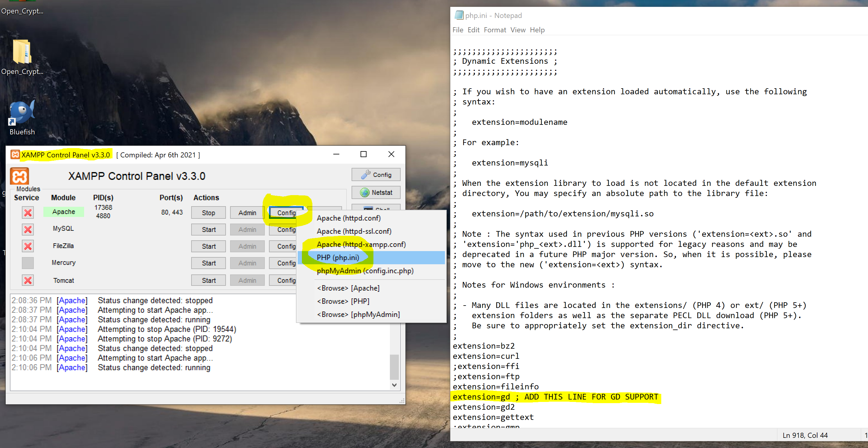The image size is (868, 448).
Task: Open the main Config wrench button
Action: [376, 174]
